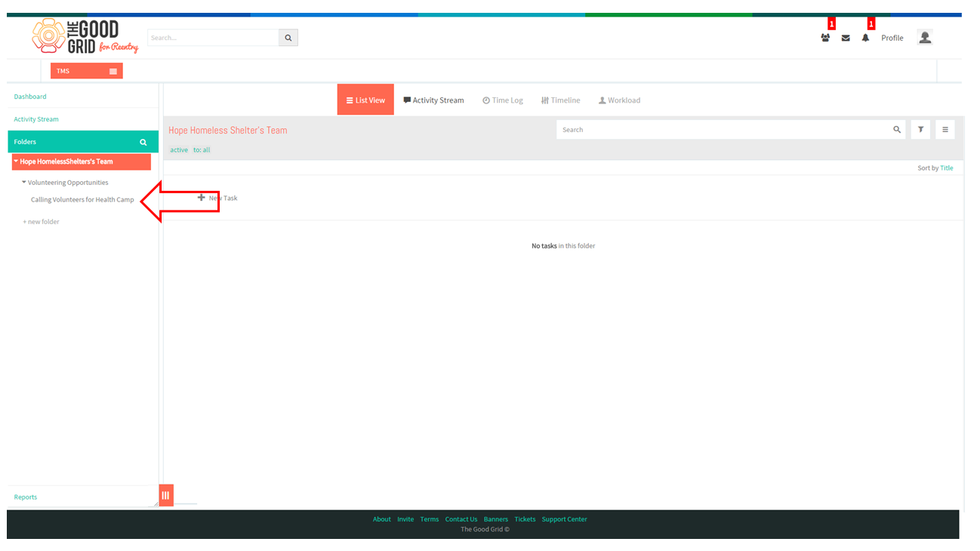Click the Hope Homeless Shelter's Team heading
Image resolution: width=980 pixels, height=551 pixels.
tap(228, 131)
